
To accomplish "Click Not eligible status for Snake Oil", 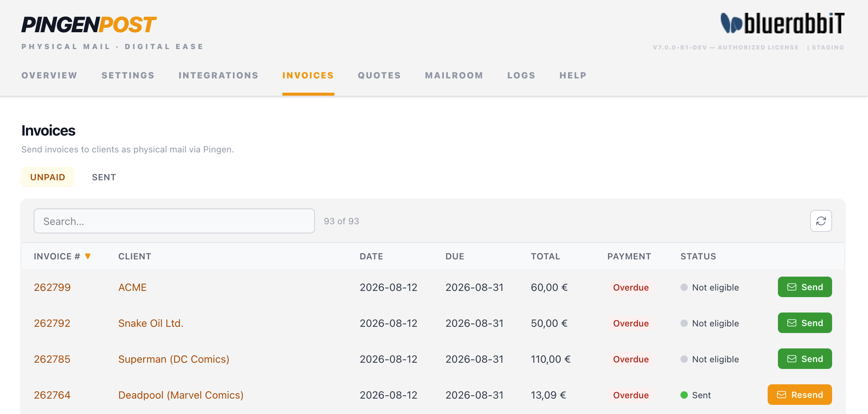I will point(710,324).
